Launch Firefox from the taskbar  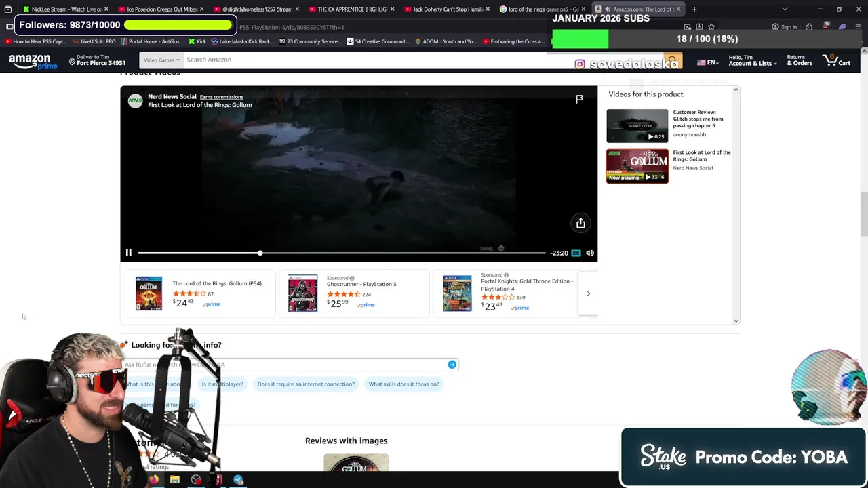[x=154, y=480]
